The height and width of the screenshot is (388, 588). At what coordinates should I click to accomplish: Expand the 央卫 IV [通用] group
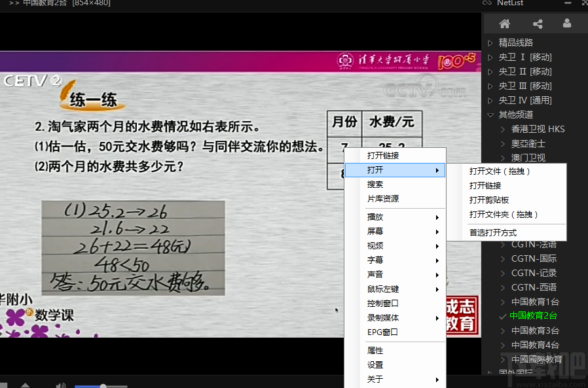(490, 101)
